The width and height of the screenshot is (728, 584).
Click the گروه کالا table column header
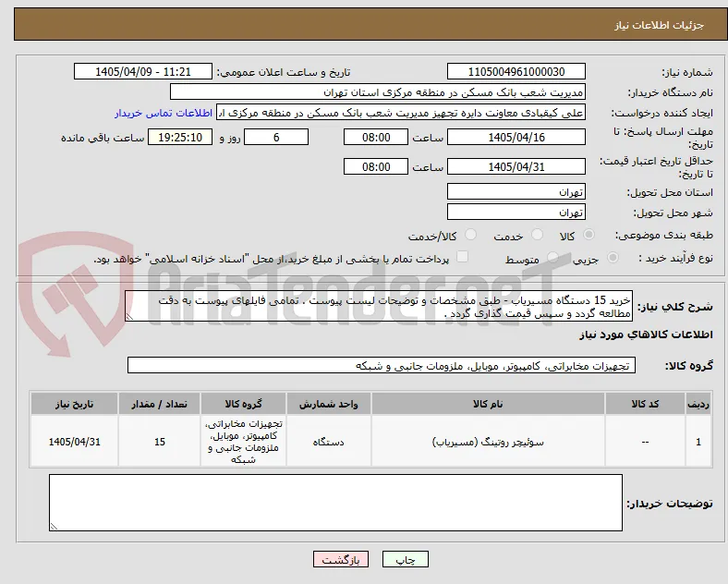(x=243, y=404)
